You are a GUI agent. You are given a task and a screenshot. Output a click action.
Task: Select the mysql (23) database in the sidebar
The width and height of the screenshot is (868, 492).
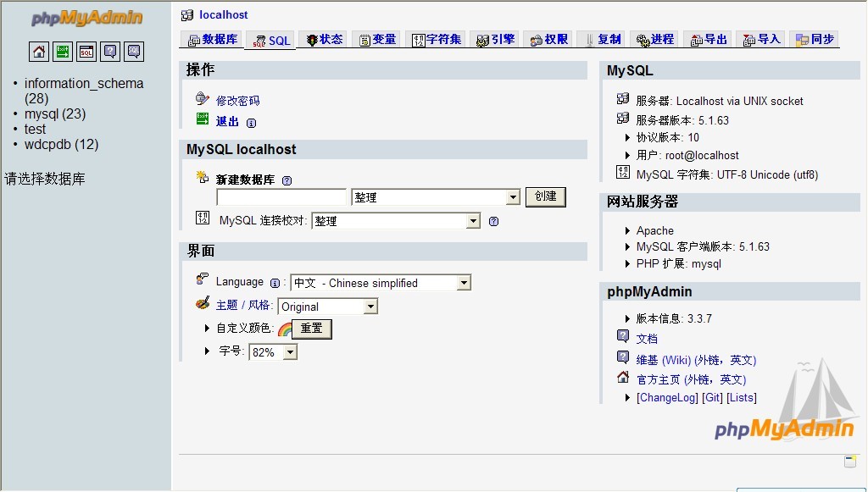click(55, 113)
